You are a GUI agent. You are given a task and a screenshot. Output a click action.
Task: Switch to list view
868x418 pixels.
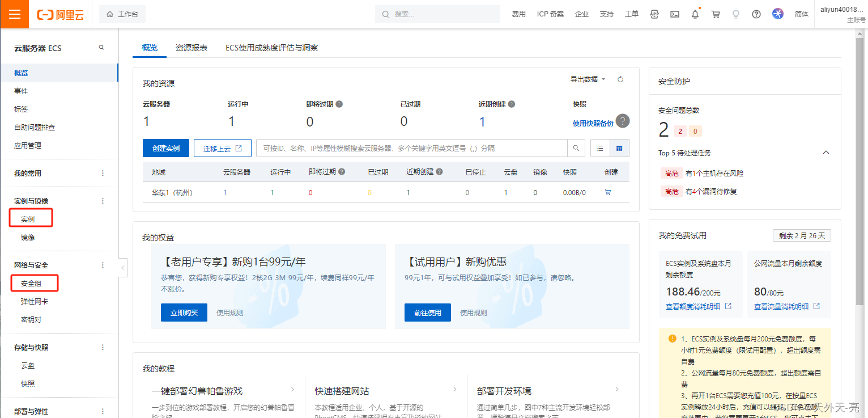click(x=600, y=148)
